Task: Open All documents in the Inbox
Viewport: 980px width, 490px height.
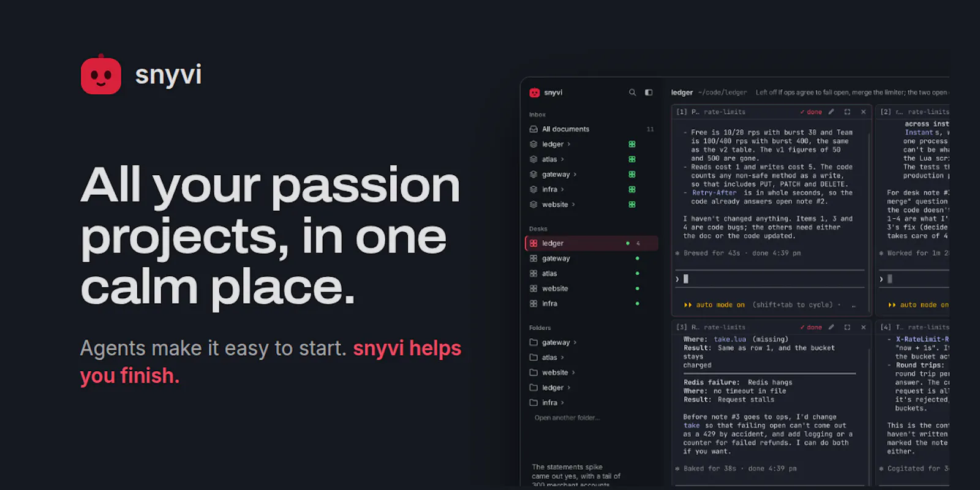Action: pyautogui.click(x=591, y=129)
